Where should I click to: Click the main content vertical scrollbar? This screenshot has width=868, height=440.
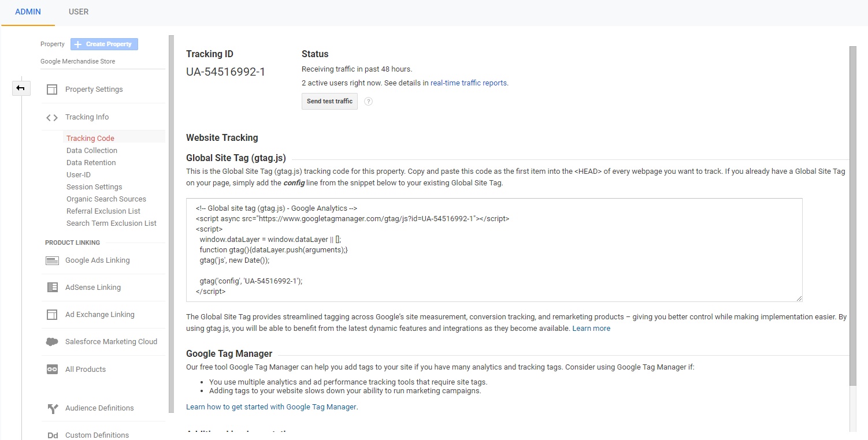coord(853,215)
